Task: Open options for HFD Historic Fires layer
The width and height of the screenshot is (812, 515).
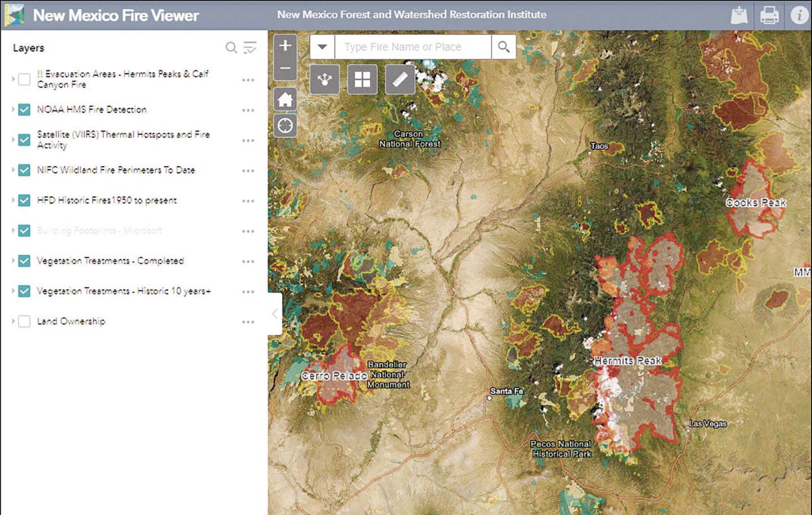Action: coord(248,201)
